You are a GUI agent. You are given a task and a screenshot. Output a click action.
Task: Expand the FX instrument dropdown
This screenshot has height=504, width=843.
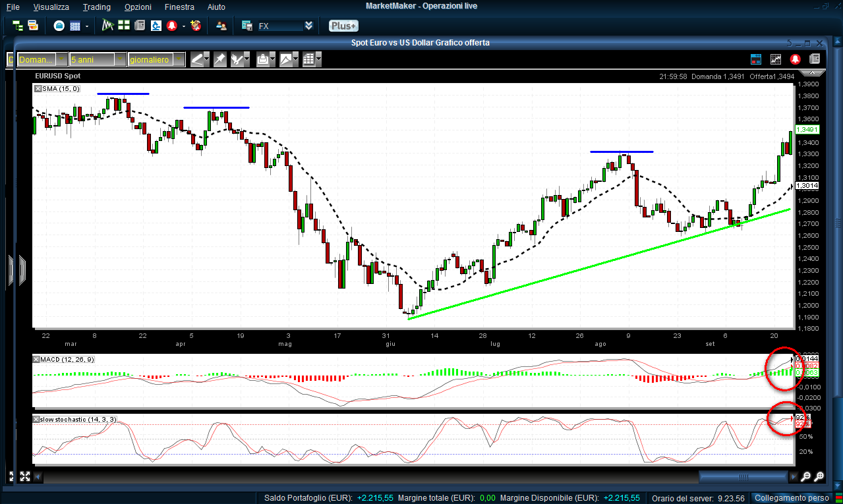pyautogui.click(x=308, y=26)
